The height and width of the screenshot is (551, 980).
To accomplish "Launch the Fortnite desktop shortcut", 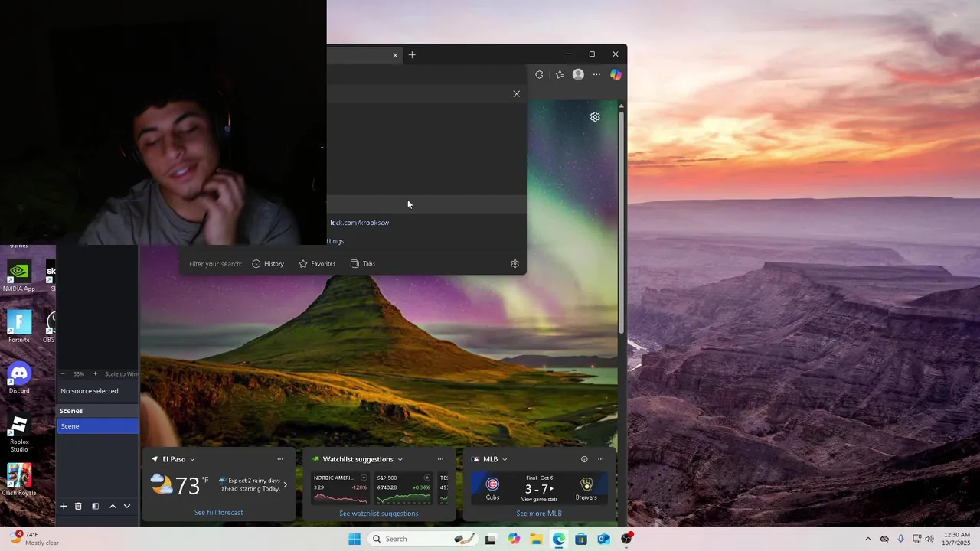I will 19,327.
